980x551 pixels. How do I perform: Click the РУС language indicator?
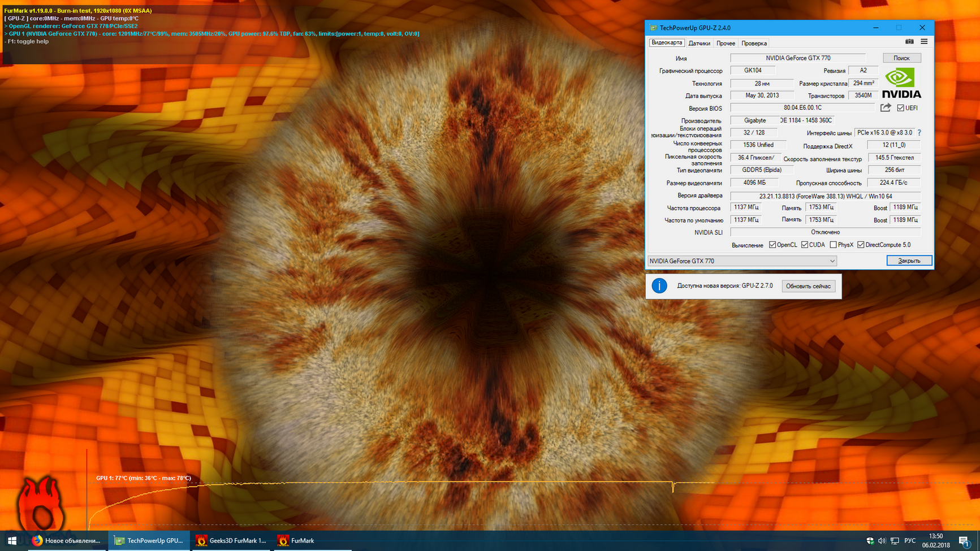point(910,541)
